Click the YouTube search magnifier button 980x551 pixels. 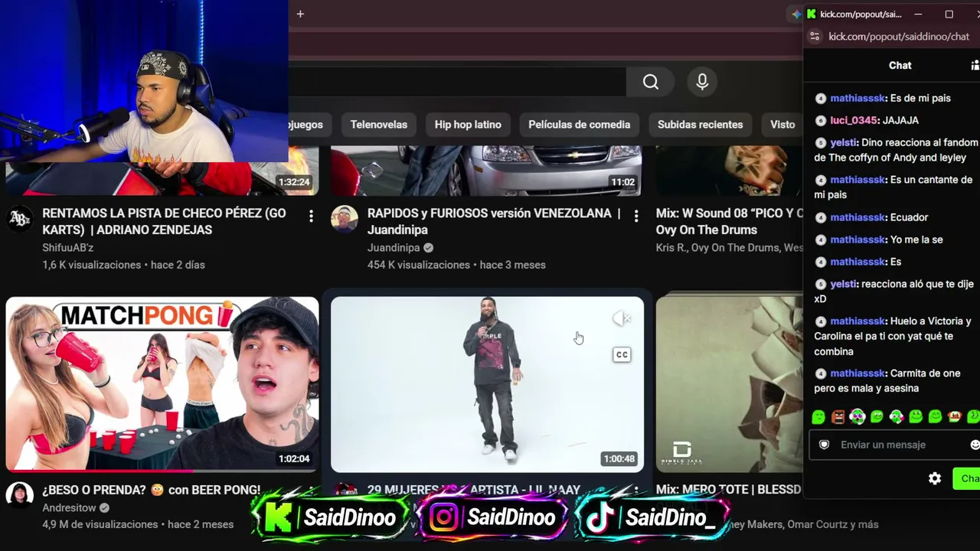click(x=651, y=82)
